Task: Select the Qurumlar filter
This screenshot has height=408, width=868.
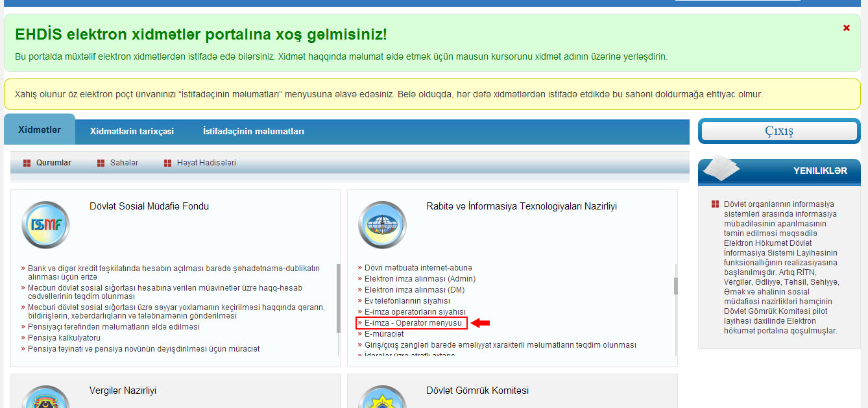Action: click(54, 163)
